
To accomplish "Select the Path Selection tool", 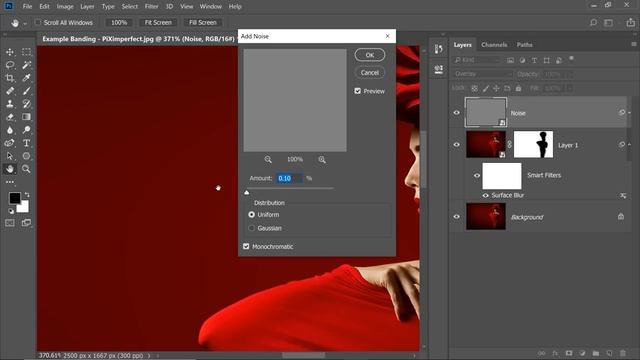I will coord(10,156).
